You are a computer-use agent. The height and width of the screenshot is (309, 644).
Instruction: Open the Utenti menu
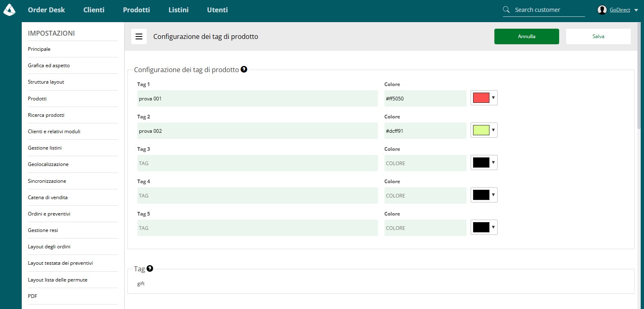(217, 10)
